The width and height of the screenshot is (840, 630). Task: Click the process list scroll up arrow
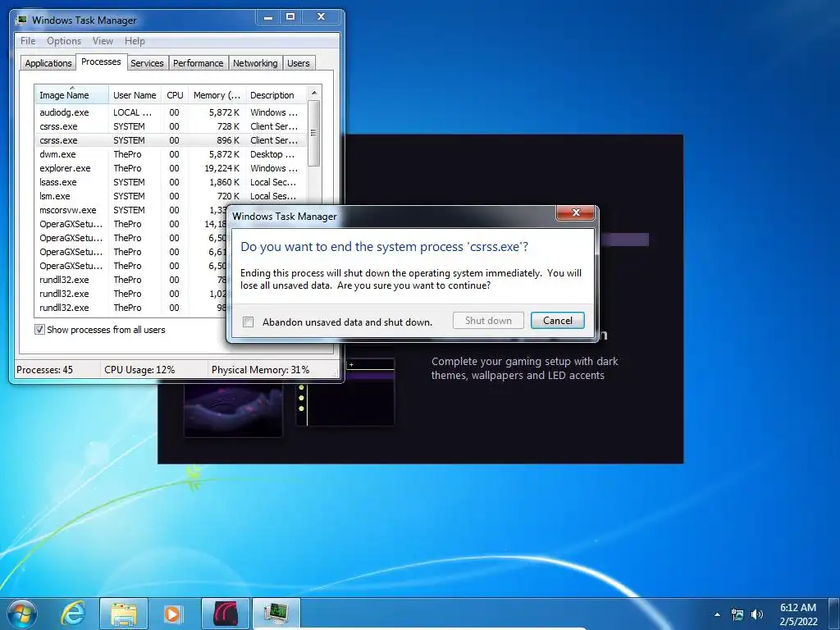point(314,94)
